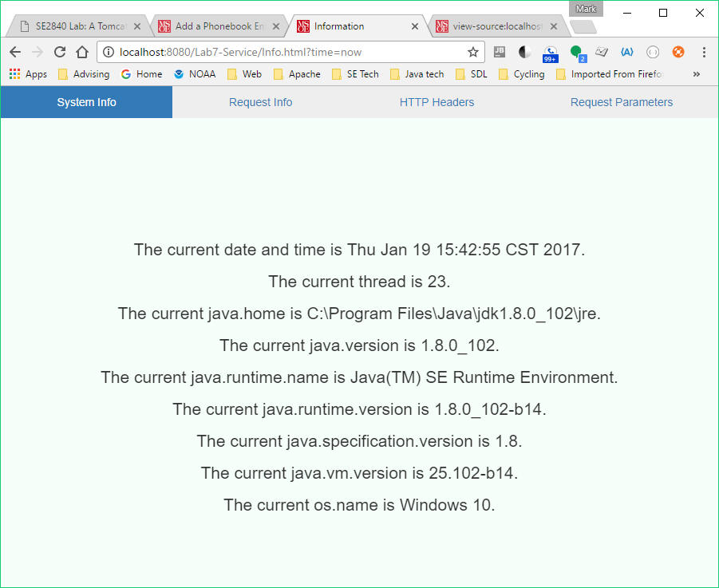Click the Mark profile button

tap(586, 8)
